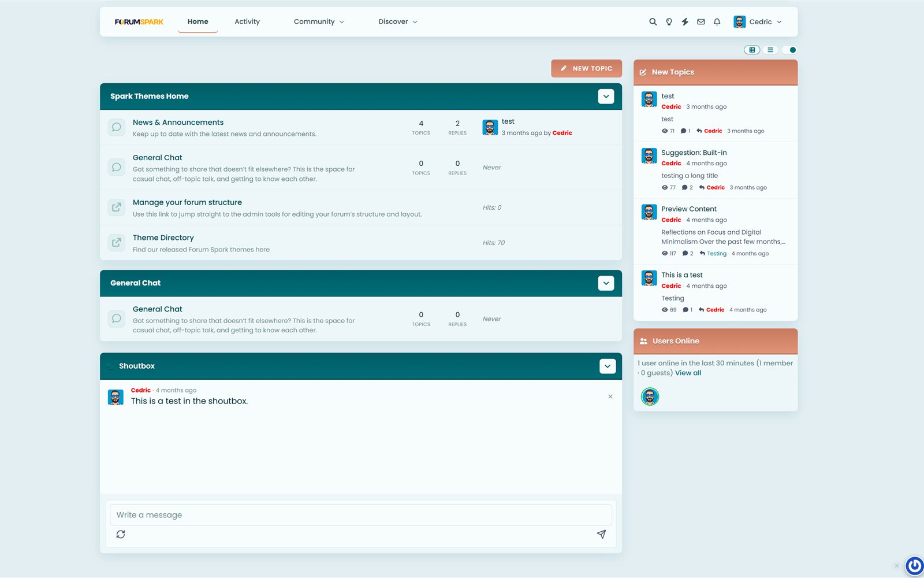Viewport: 924px width, 578px height.
Task: Click the Write a message field
Action: point(361,515)
